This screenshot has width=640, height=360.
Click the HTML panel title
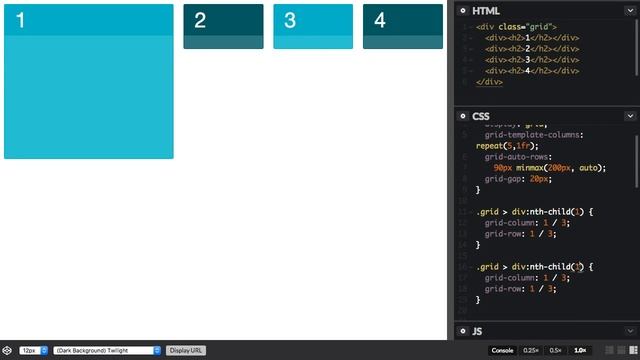[x=486, y=11]
